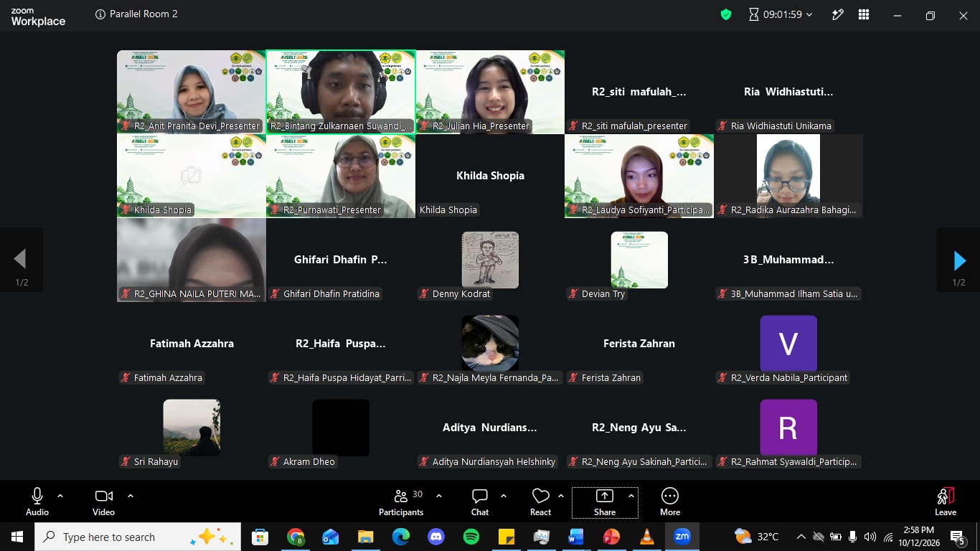The width and height of the screenshot is (980, 551).
Task: Click muted mic icon for Aditya Nurdiansyah Helshinky
Action: pos(424,462)
